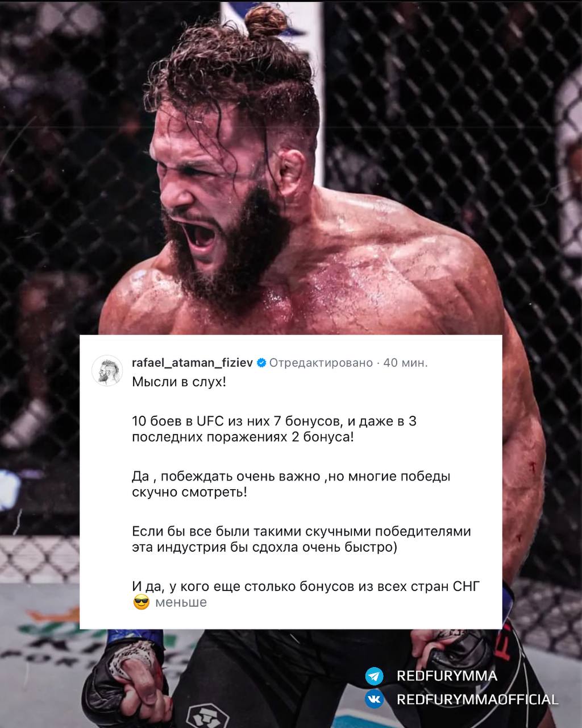Click the Если бы все были такими paragraph

[302, 539]
